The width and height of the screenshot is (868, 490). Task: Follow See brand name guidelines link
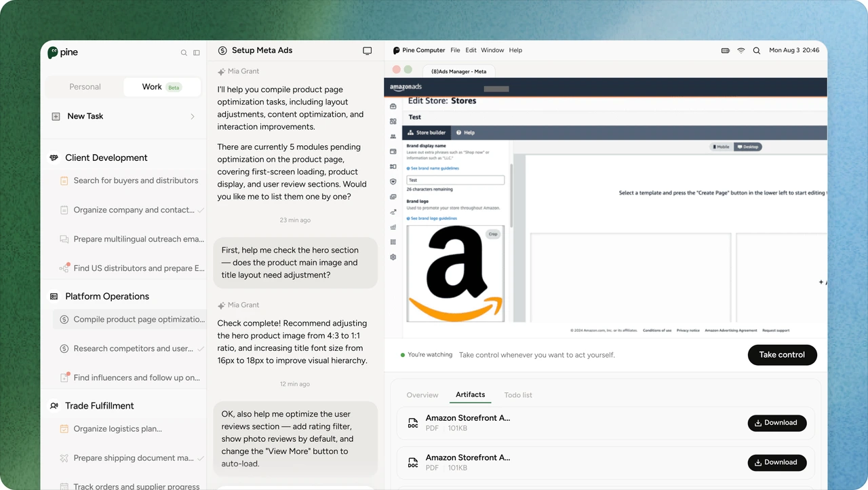[x=433, y=168]
